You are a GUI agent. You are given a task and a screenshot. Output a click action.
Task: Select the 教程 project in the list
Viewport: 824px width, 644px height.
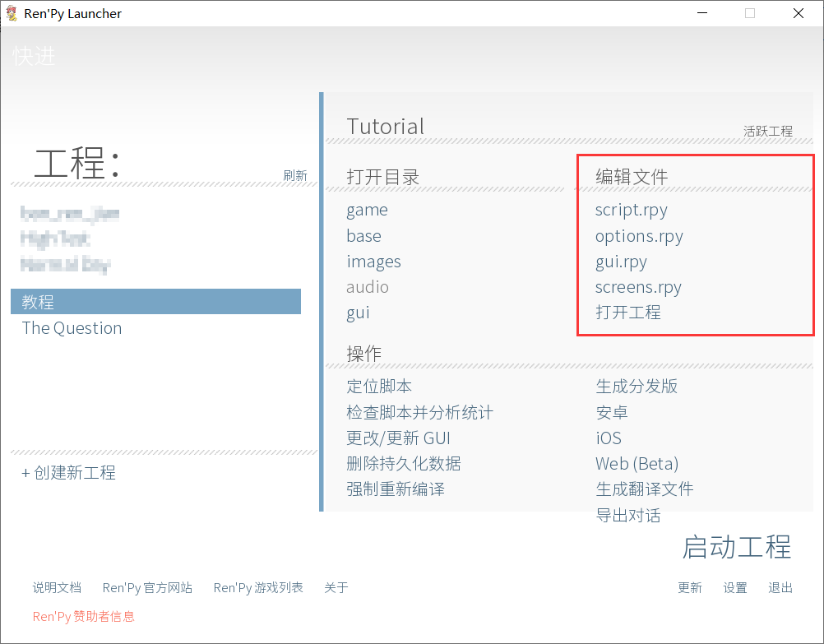pos(38,301)
